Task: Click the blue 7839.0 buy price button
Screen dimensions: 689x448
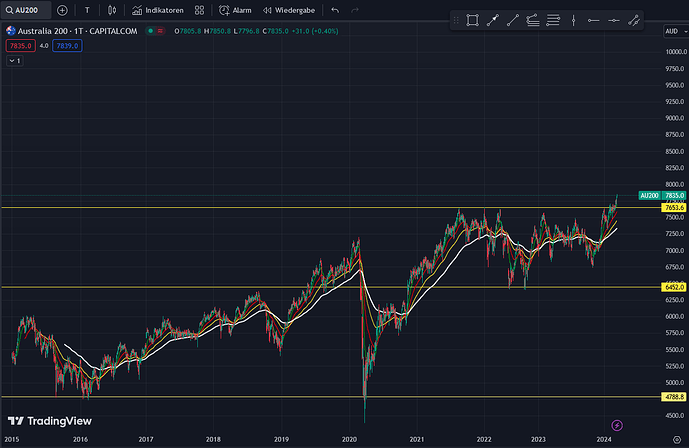Action: (x=67, y=46)
